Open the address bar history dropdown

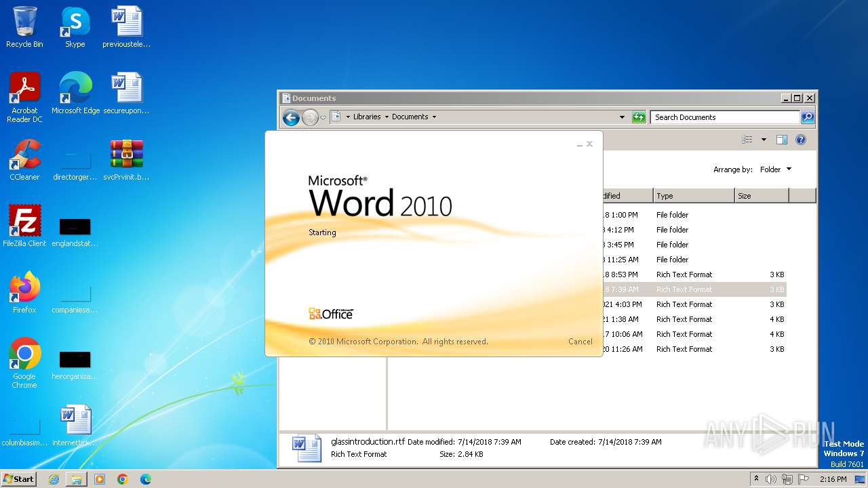(x=622, y=117)
